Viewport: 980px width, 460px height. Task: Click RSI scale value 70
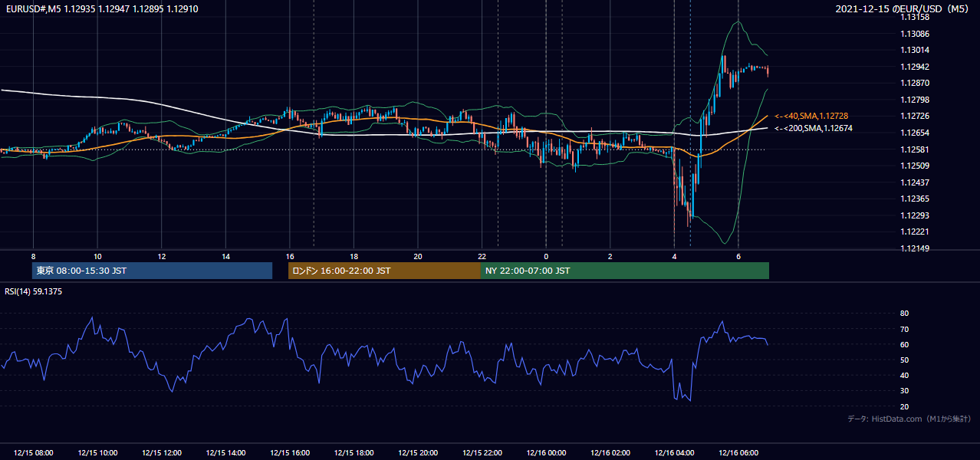tap(905, 329)
